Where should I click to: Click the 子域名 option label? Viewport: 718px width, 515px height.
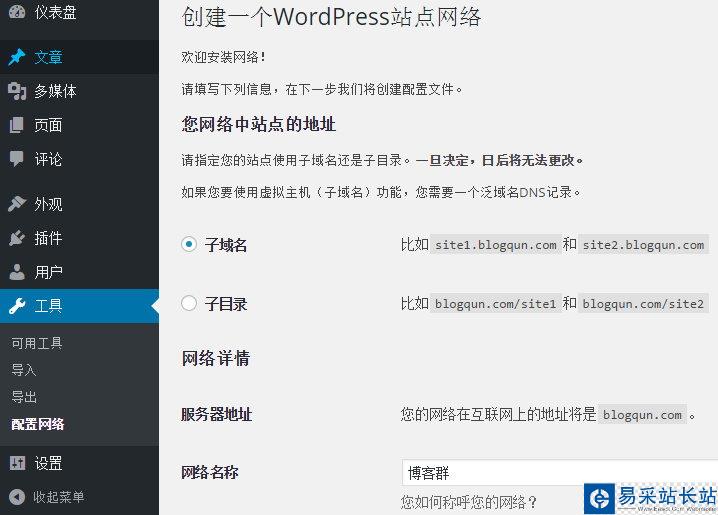tap(226, 245)
